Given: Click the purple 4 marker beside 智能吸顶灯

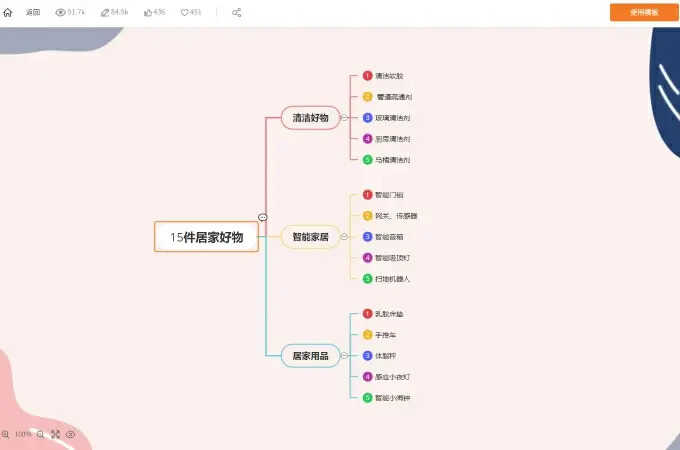Looking at the screenshot, I should tap(367, 258).
